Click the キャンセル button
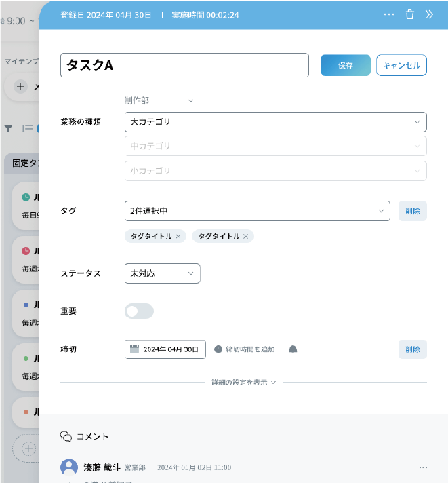This screenshot has width=448, height=483. [x=401, y=65]
